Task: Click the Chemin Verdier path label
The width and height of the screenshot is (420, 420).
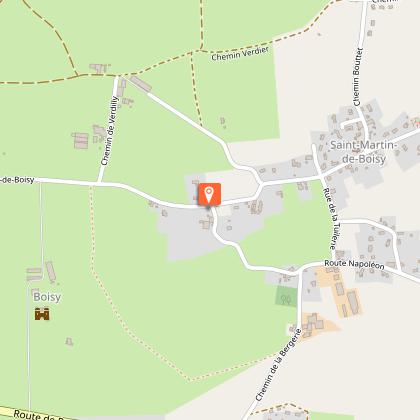Action: click(x=240, y=54)
